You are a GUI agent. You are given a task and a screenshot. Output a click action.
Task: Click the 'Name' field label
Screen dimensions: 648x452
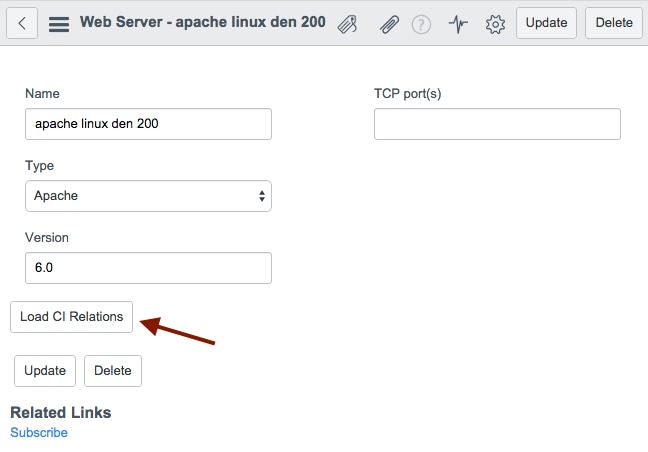point(42,93)
